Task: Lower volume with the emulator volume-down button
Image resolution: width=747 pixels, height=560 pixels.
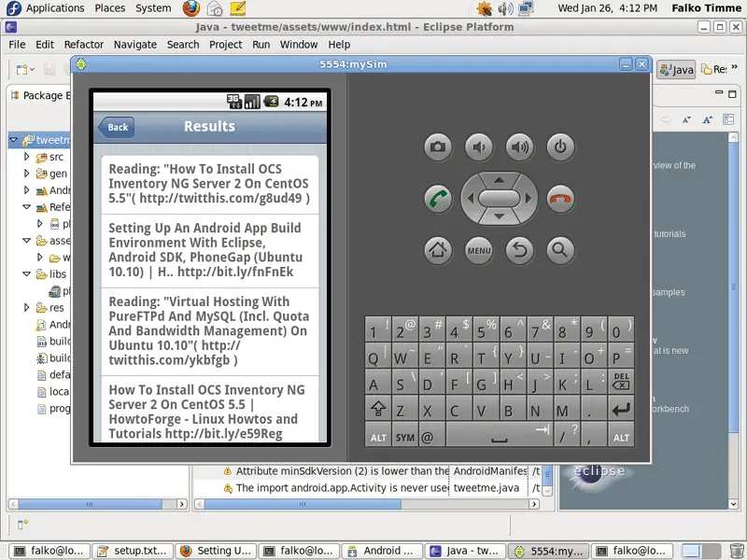Action: click(x=479, y=147)
